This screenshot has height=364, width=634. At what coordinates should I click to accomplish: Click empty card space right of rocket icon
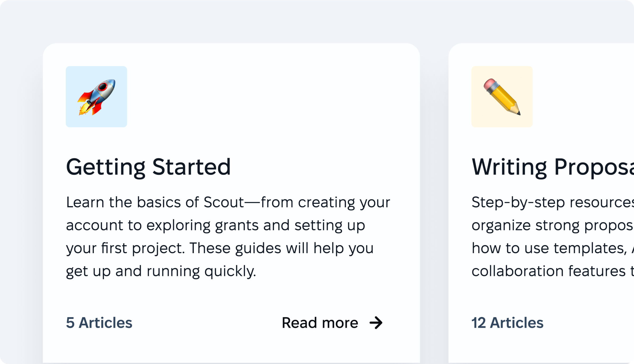pos(264,97)
